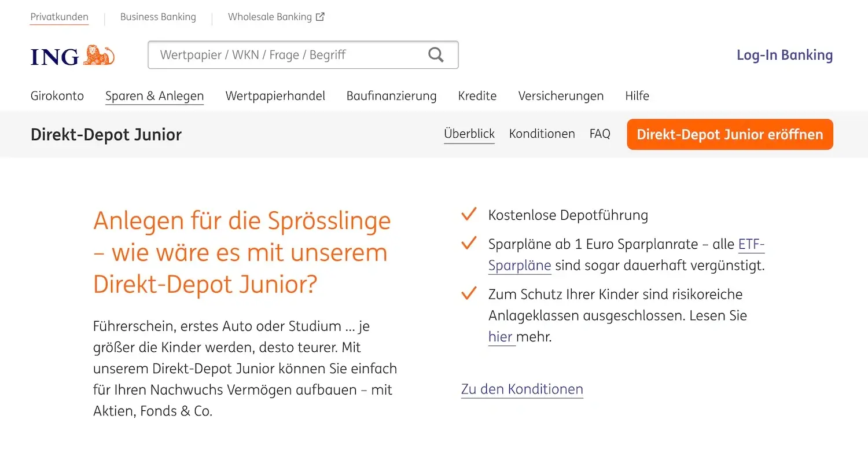Select the Konditionen tab
868x471 pixels.
542,134
